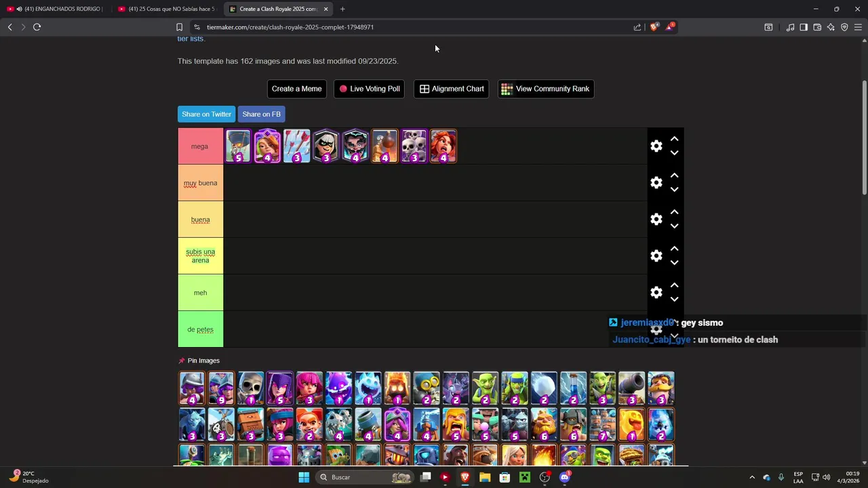868x488 pixels.
Task: Move muy buena tier row up
Action: pos(674,175)
